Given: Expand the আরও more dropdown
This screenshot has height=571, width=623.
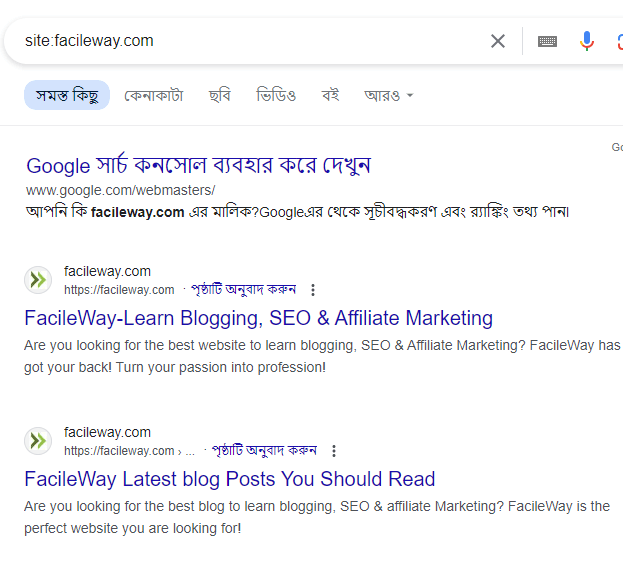Looking at the screenshot, I should pyautogui.click(x=389, y=96).
